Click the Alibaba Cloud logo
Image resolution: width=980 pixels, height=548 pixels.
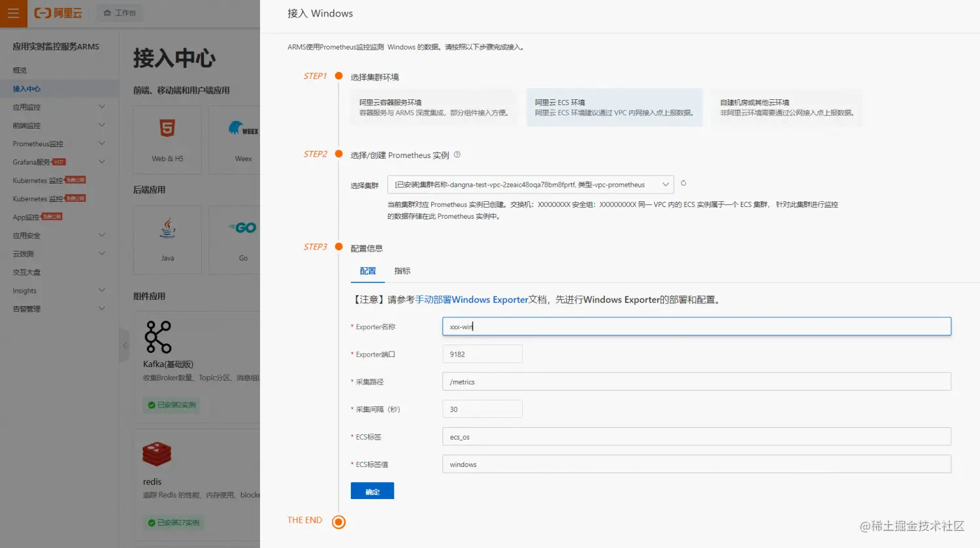coord(58,13)
